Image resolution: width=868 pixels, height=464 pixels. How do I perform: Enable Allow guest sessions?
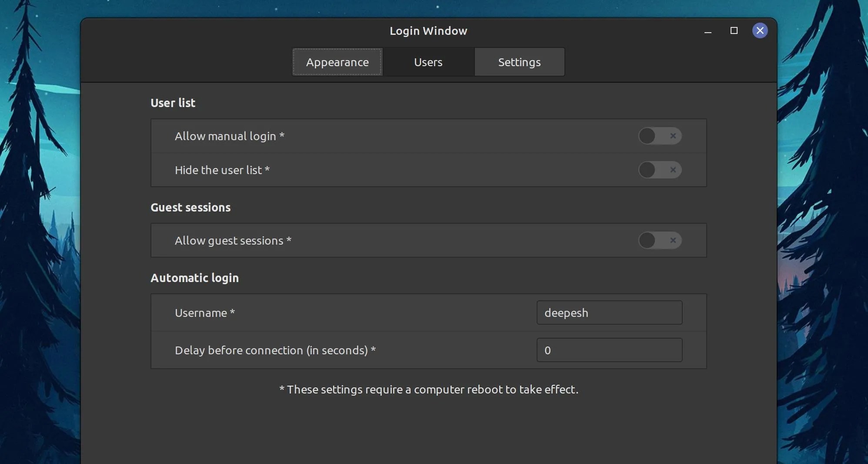tap(647, 240)
